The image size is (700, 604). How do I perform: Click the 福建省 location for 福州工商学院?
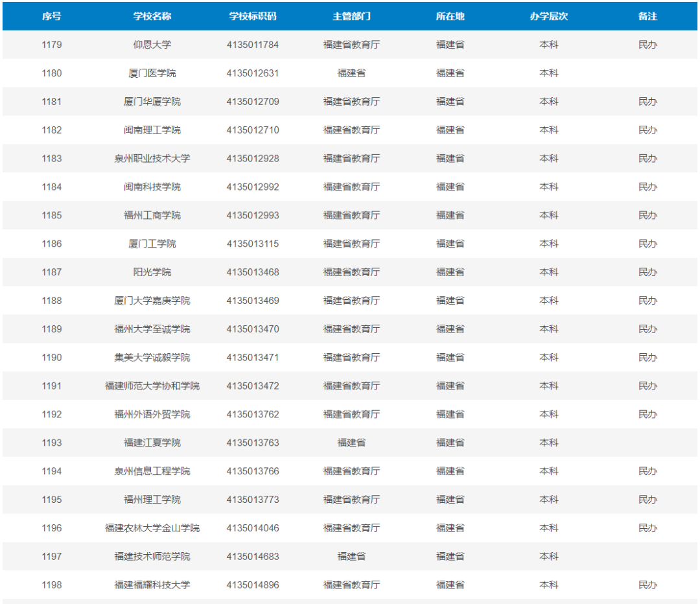(x=449, y=215)
